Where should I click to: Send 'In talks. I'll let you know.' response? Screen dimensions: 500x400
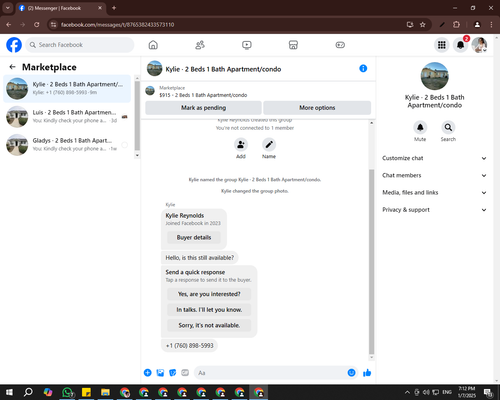[209, 310]
